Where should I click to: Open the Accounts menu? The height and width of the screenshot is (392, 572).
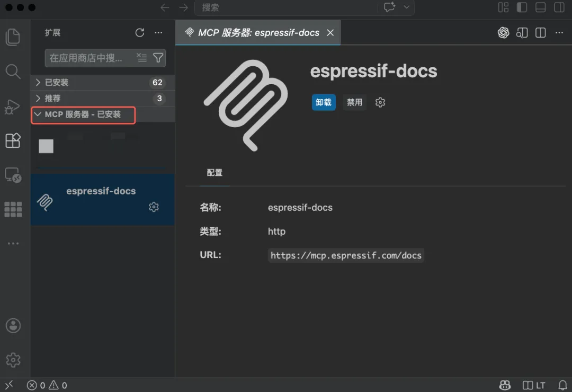coord(13,326)
